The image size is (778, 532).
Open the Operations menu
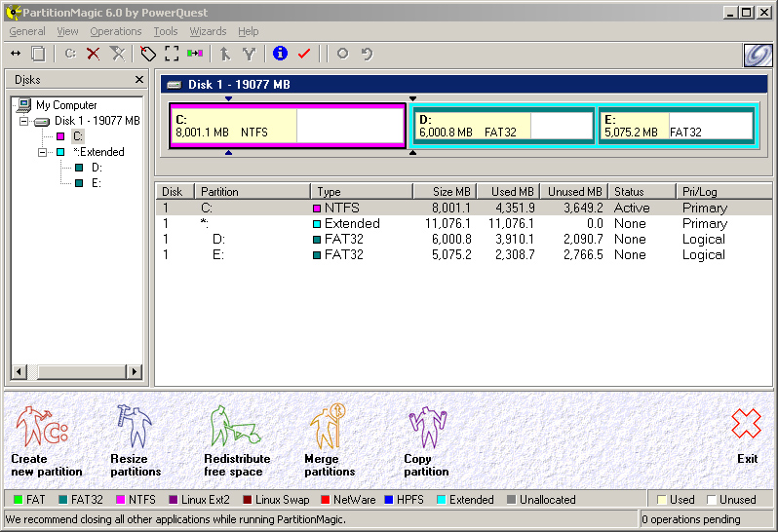[x=115, y=31]
